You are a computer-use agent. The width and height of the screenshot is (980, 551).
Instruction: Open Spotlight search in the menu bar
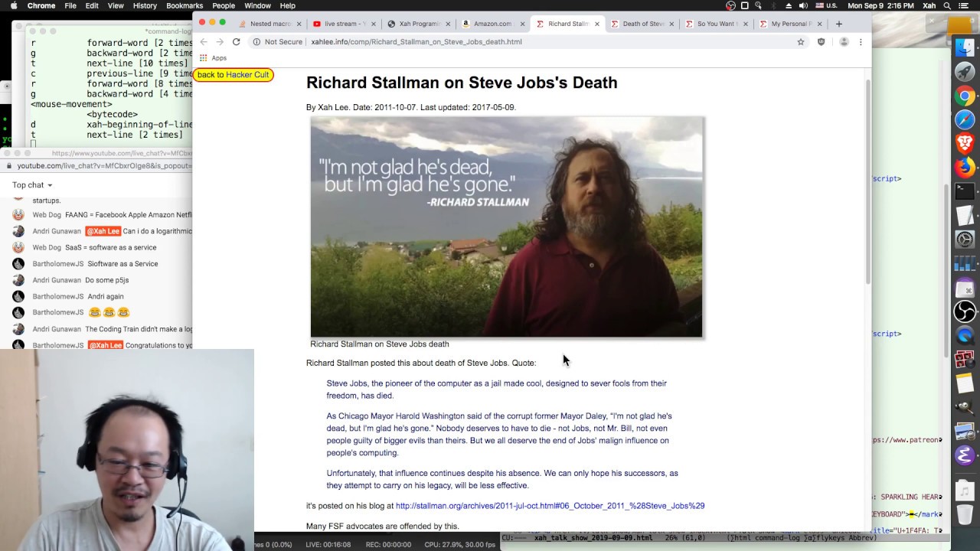click(948, 6)
